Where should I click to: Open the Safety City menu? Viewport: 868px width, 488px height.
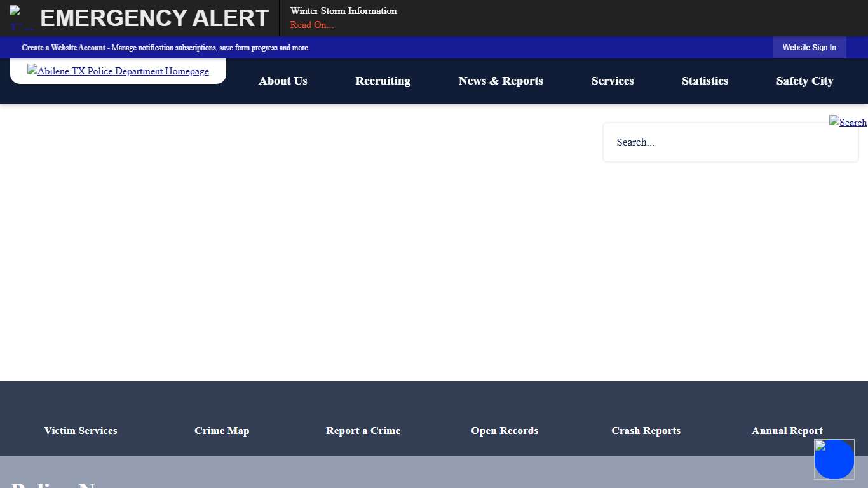point(804,81)
